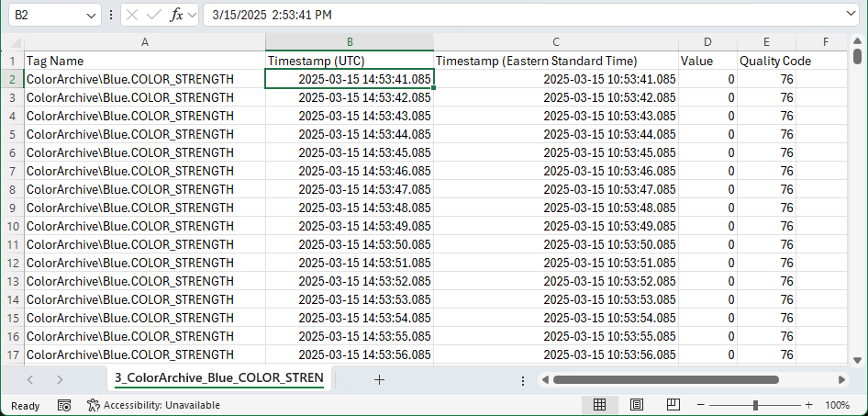Open the 3_ColorArchive_Blue_COLOR_STREN sheet tab
The width and height of the screenshot is (868, 416).
(218, 378)
